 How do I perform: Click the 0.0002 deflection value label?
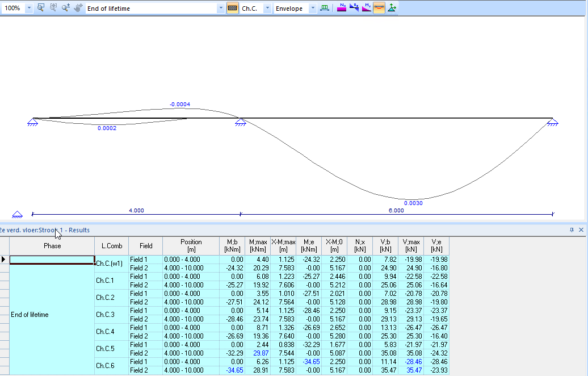point(107,128)
